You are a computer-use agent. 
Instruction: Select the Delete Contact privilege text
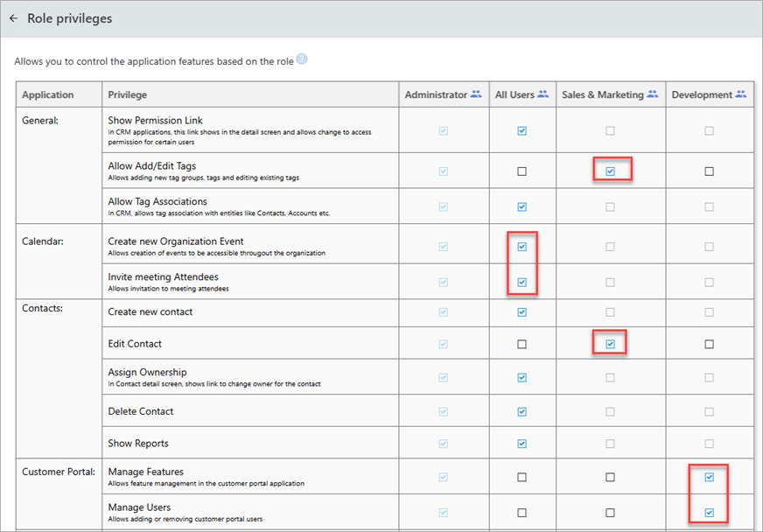pyautogui.click(x=141, y=411)
